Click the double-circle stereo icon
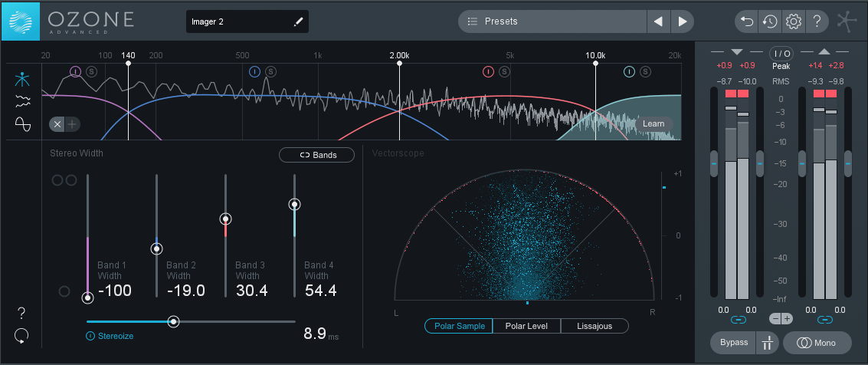The width and height of the screenshot is (868, 365). pos(64,180)
